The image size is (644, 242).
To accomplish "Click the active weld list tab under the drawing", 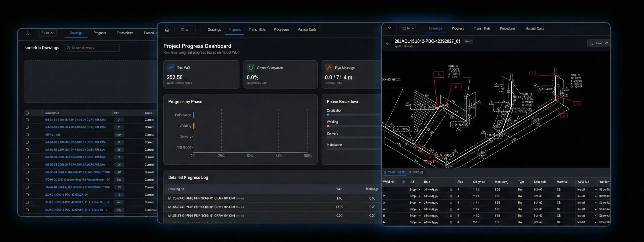I will [395, 172].
